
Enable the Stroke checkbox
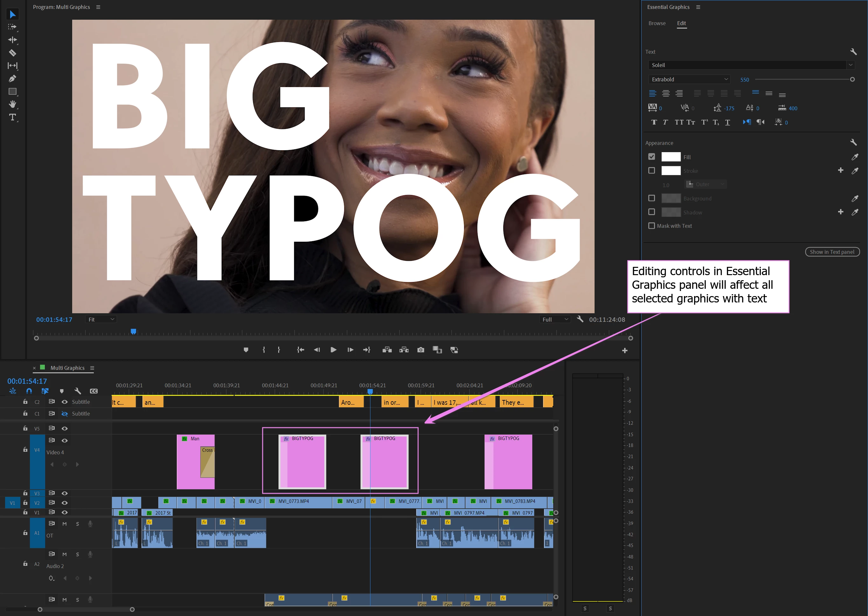pyautogui.click(x=652, y=171)
